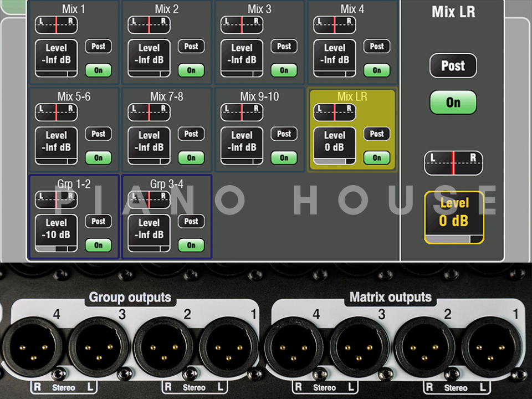Toggle the Grp 1-2 On button

point(98,245)
